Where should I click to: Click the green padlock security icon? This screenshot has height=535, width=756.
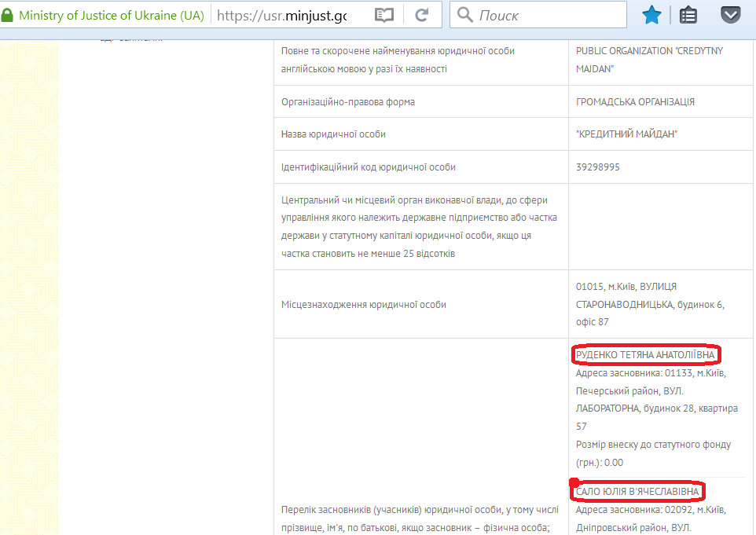point(8,15)
